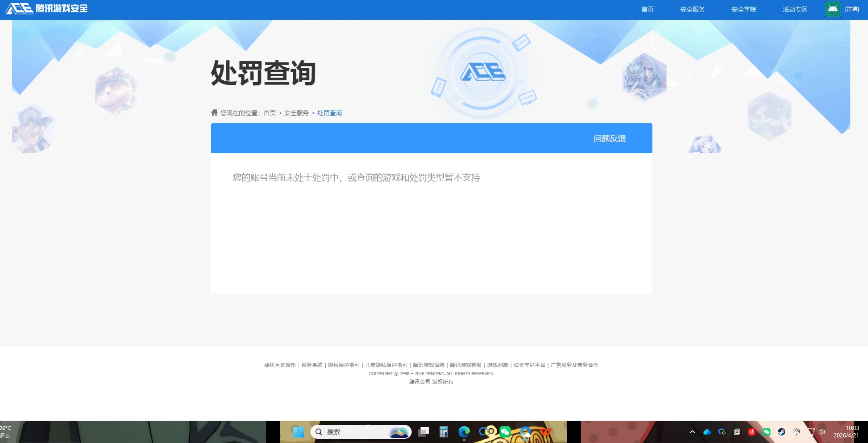The width and height of the screenshot is (868, 443).
Task: Expand hidden system tray icons
Action: click(692, 432)
